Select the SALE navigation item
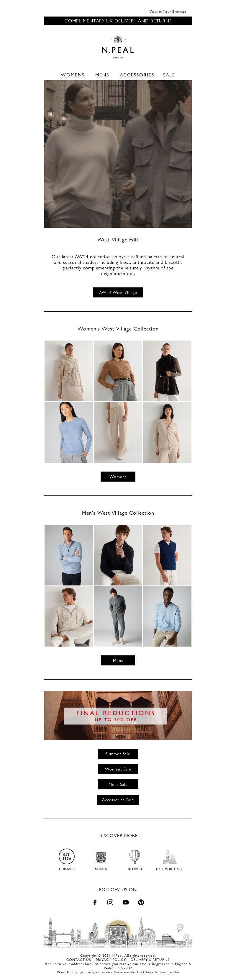 (x=169, y=75)
